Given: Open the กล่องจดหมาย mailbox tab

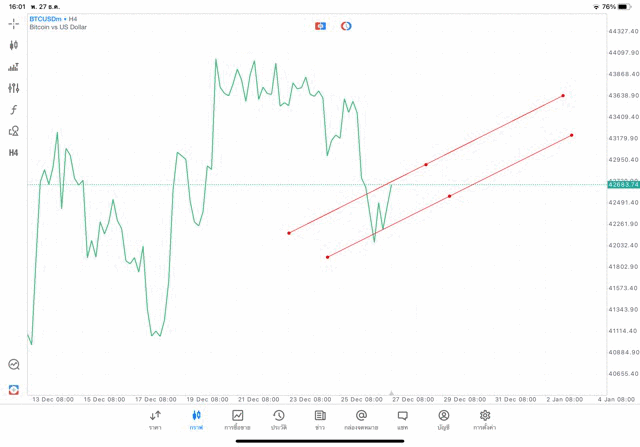Looking at the screenshot, I should 361,419.
